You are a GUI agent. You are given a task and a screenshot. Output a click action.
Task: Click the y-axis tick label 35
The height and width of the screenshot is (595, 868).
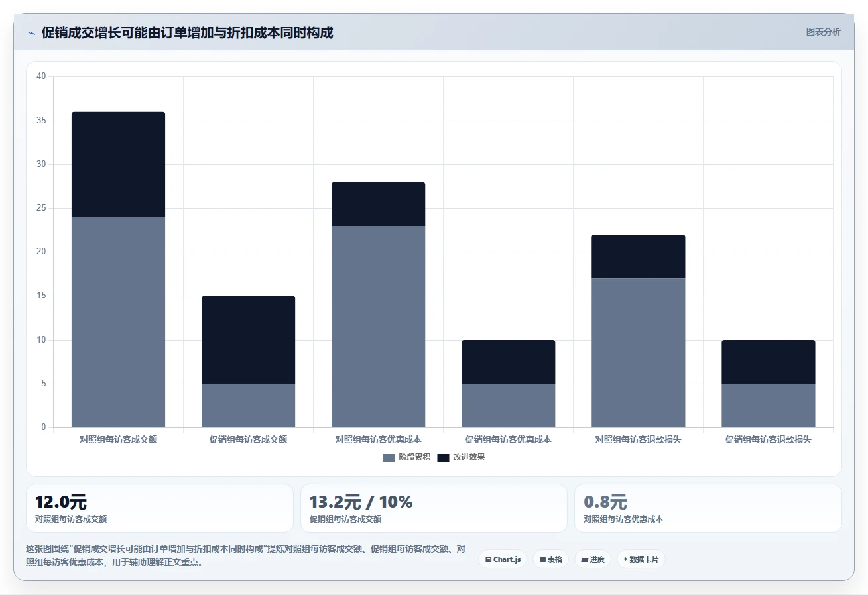tap(41, 121)
